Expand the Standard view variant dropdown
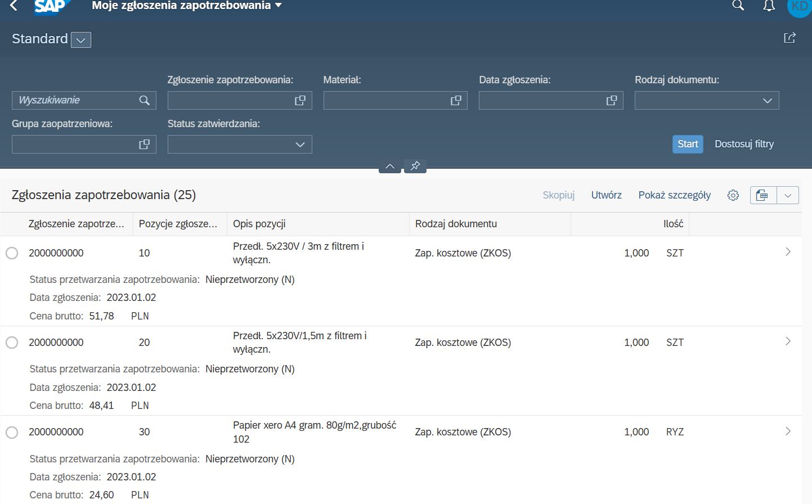The height and width of the screenshot is (504, 812). tap(81, 40)
